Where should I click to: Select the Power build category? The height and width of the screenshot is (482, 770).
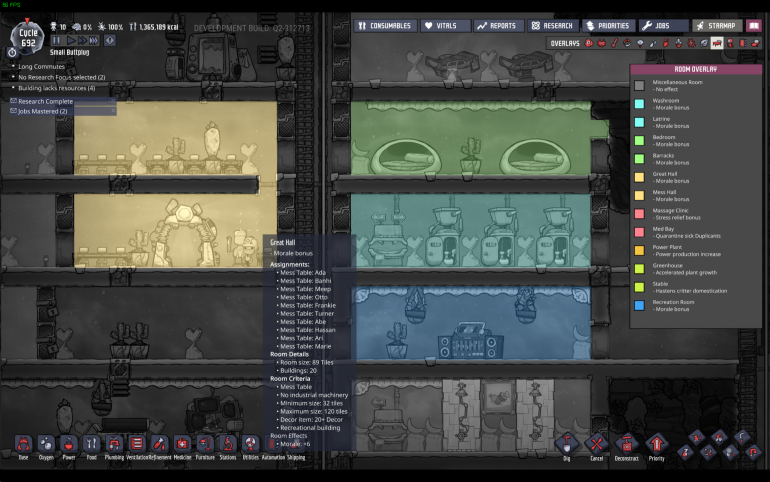point(69,444)
